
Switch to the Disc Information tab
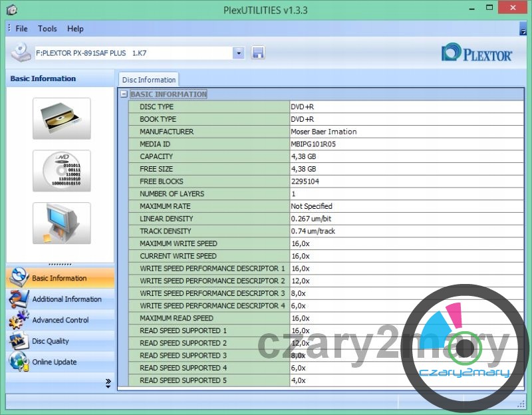tap(149, 80)
